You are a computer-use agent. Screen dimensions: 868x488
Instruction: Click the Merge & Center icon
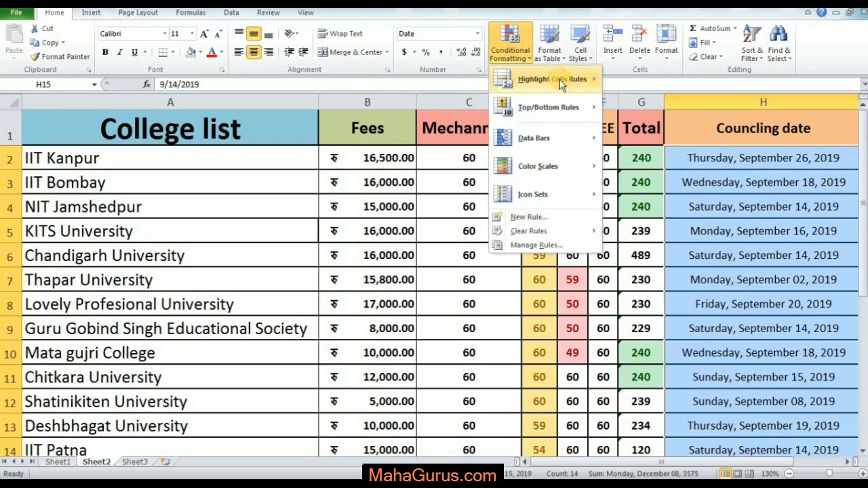tap(323, 52)
